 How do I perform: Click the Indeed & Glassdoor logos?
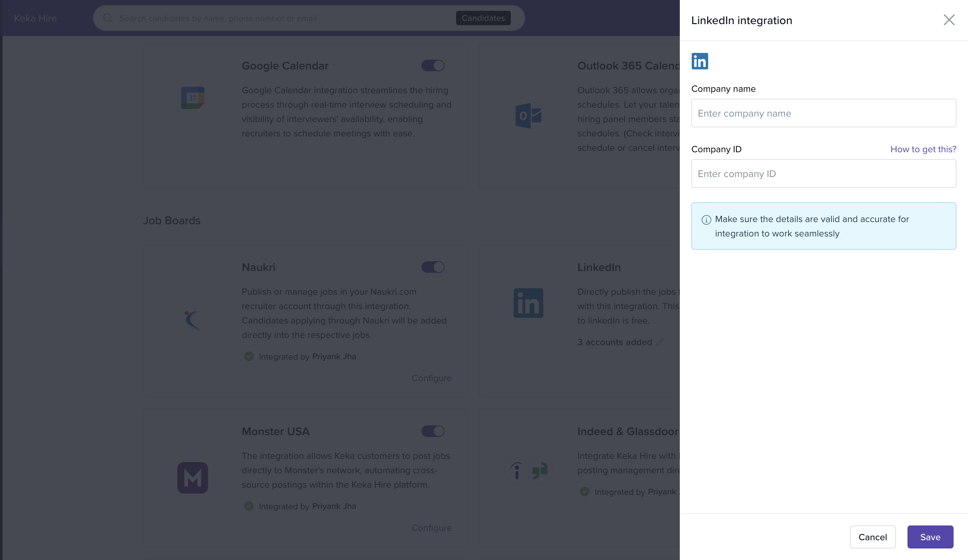(528, 471)
